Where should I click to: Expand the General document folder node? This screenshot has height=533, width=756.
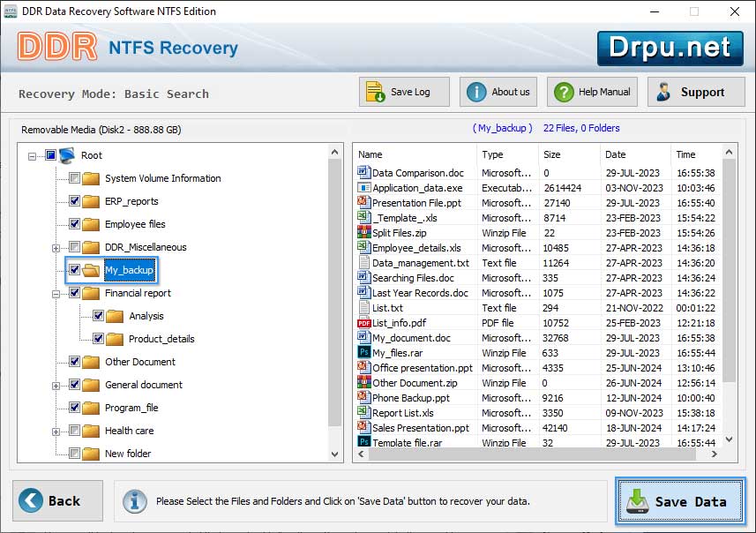click(x=56, y=386)
